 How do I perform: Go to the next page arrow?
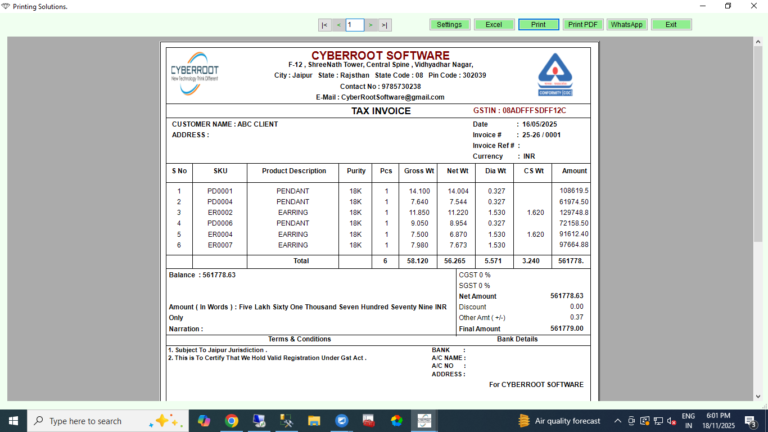(x=371, y=25)
